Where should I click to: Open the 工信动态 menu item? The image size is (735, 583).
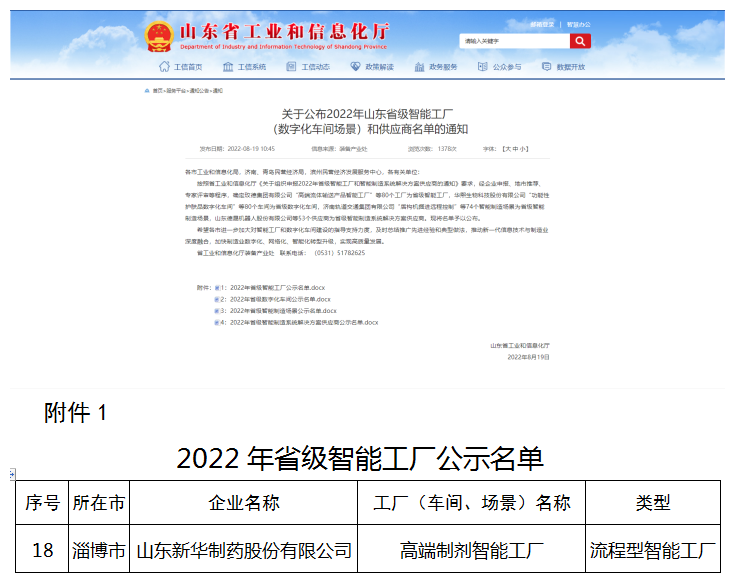point(315,67)
